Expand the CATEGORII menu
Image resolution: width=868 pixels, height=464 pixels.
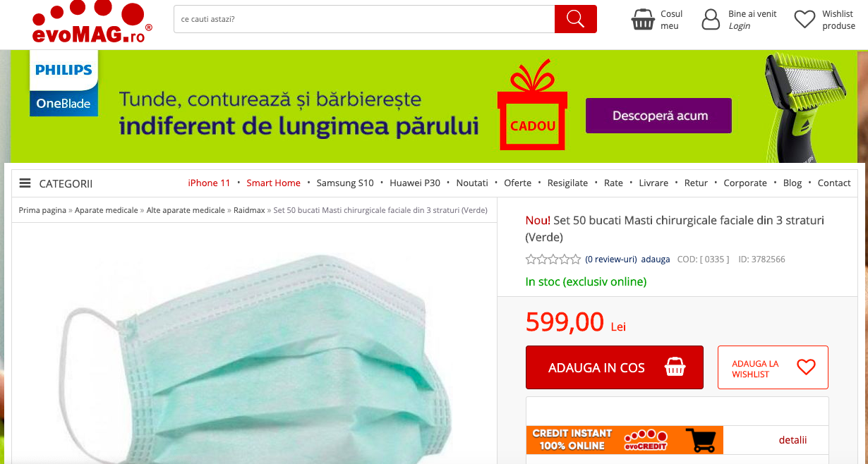(56, 183)
